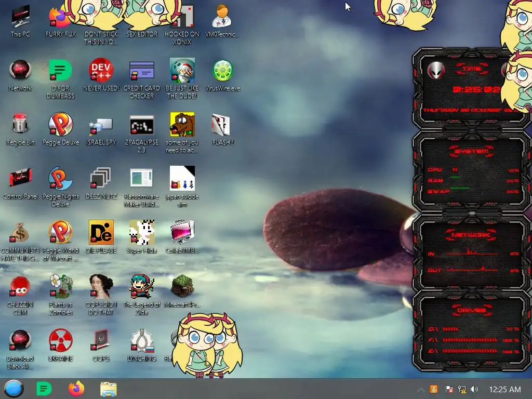Viewport: 532px width, 399px height.
Task: Open the 12:25 AM taskbar clock
Action: pyautogui.click(x=504, y=390)
